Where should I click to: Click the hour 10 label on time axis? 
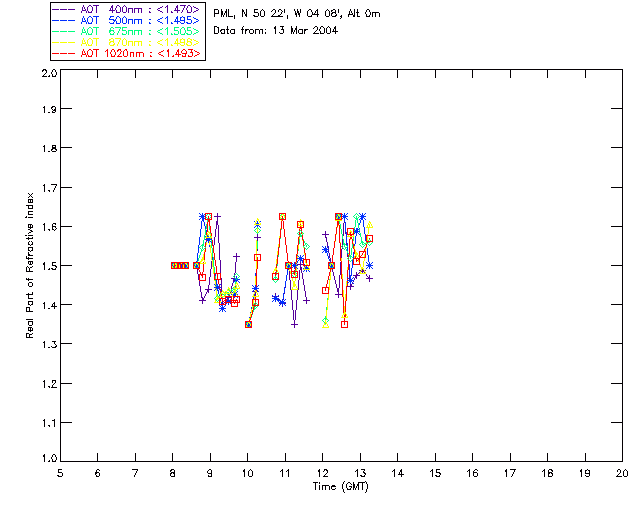point(247,473)
